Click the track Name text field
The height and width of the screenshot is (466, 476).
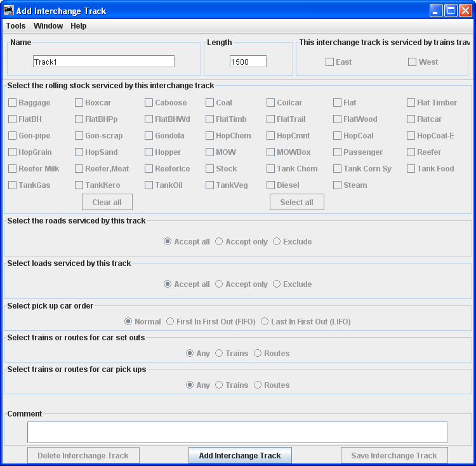pos(103,62)
